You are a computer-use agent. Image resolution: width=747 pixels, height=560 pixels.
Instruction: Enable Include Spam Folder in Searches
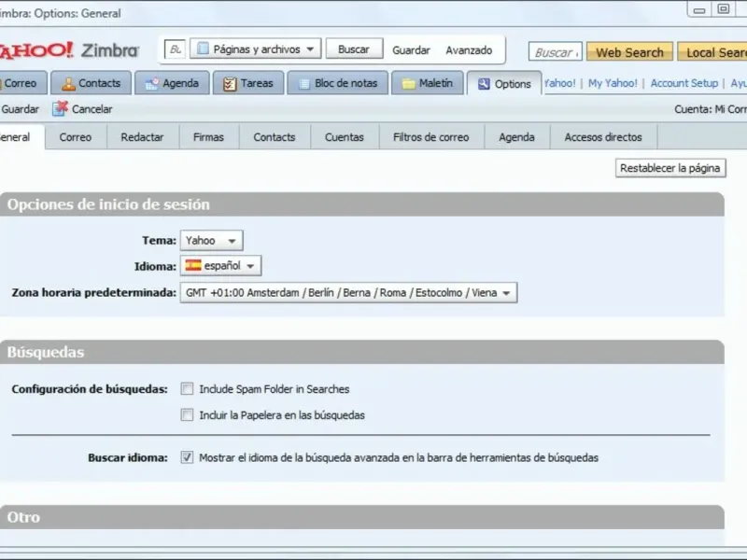187,389
